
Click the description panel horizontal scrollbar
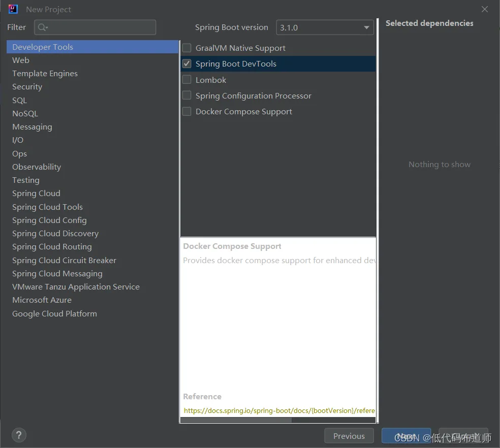236,420
